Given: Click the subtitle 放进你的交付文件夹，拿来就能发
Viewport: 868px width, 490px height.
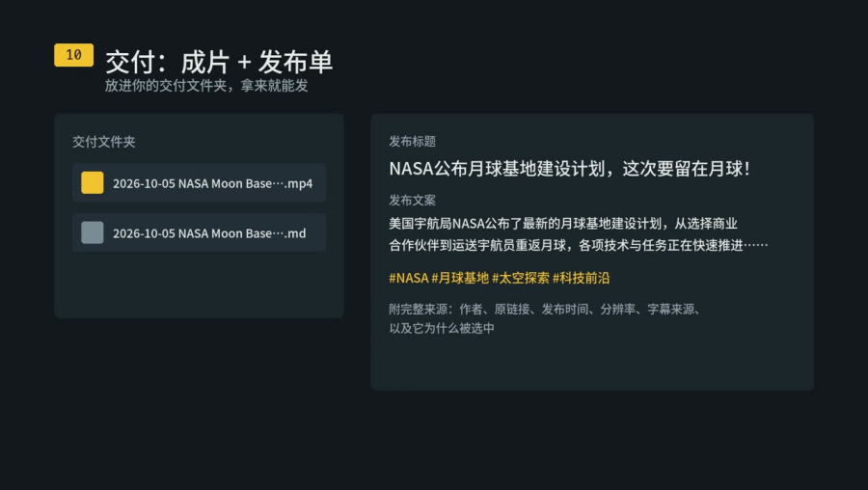Looking at the screenshot, I should click(x=206, y=86).
